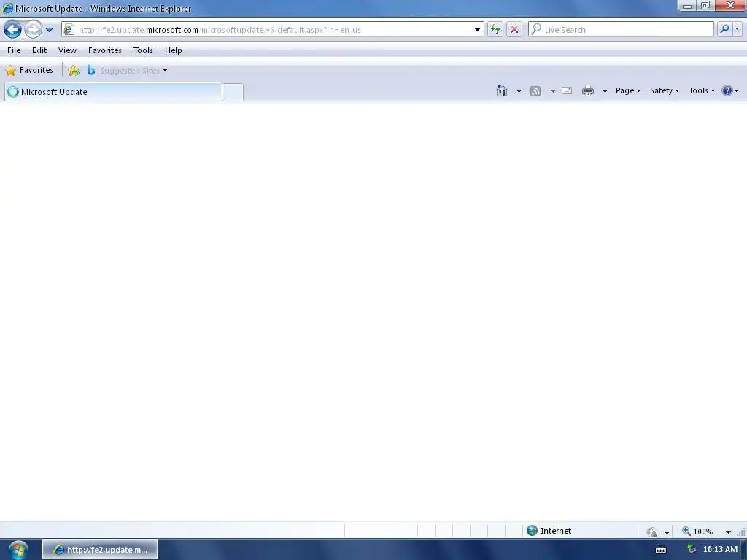The image size is (747, 560).
Task: Click the on-screen keyboard tray icon
Action: pos(661,550)
